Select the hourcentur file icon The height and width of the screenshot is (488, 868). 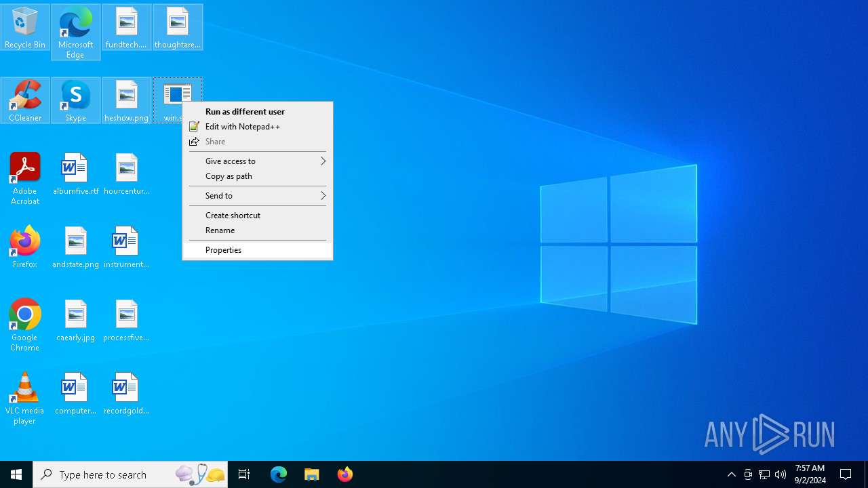click(126, 174)
